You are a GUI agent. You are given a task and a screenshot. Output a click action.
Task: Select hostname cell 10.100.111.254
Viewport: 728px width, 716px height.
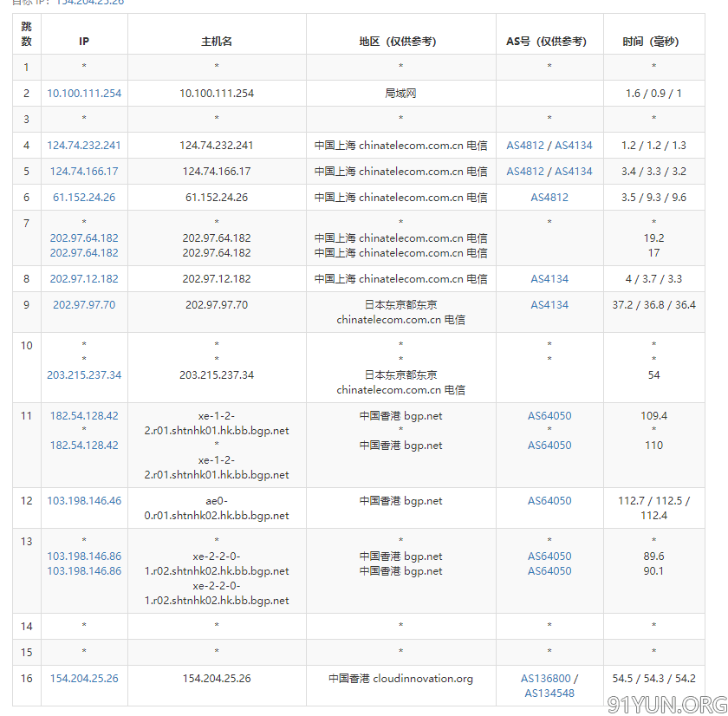click(x=217, y=94)
